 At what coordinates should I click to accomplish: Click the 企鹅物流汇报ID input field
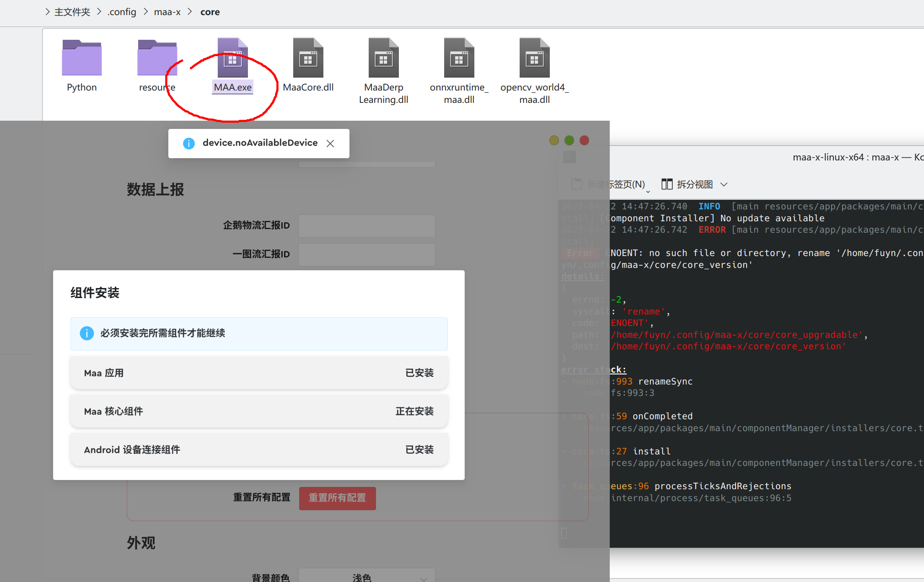coord(366,226)
